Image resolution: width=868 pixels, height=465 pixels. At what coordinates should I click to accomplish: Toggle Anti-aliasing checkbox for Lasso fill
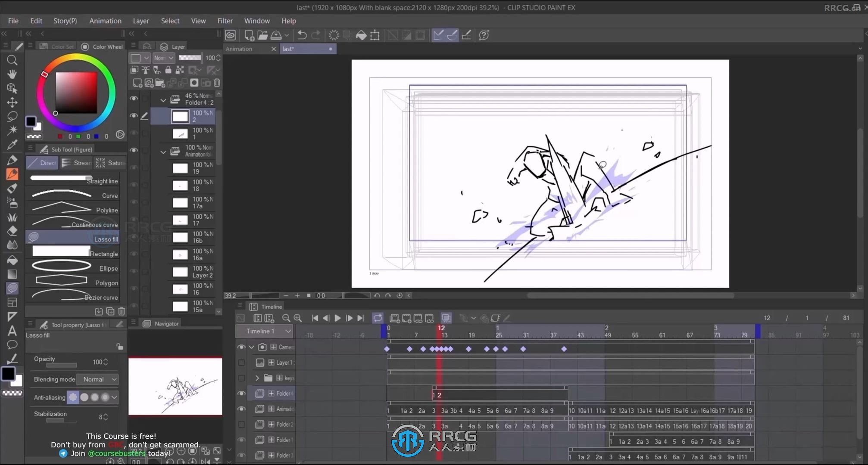click(x=73, y=397)
